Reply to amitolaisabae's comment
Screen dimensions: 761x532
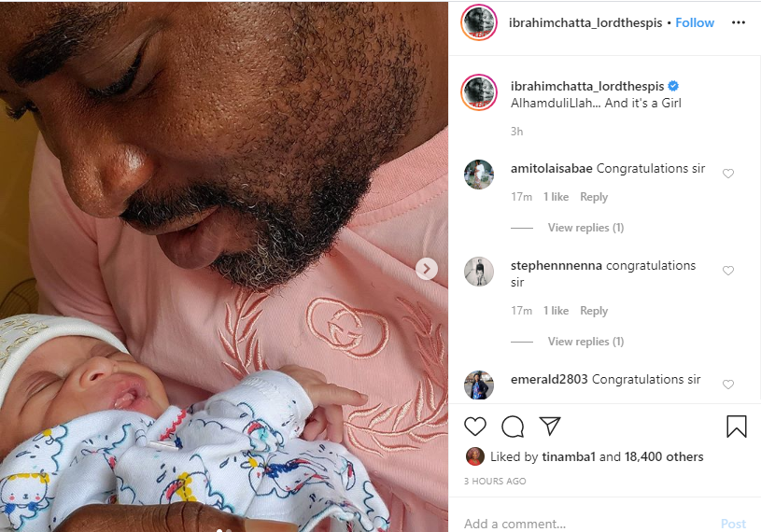pyautogui.click(x=594, y=196)
